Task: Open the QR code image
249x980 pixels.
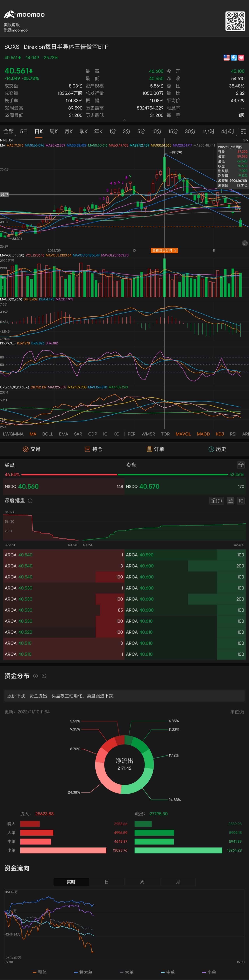Action: coord(235,21)
